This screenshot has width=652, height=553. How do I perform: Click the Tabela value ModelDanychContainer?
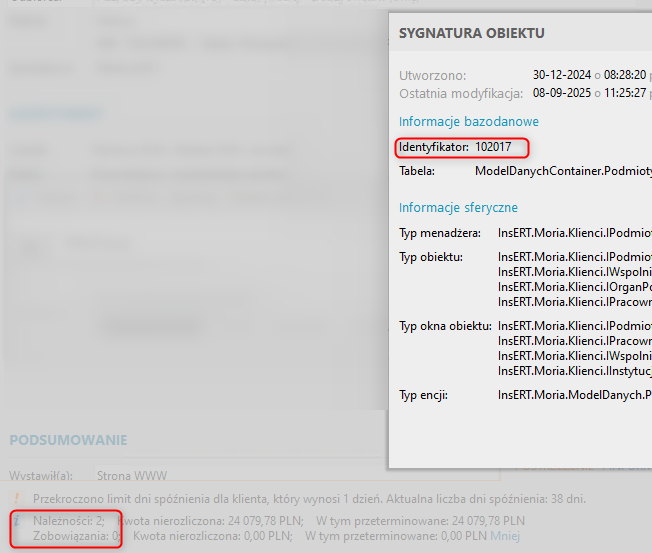[562, 171]
